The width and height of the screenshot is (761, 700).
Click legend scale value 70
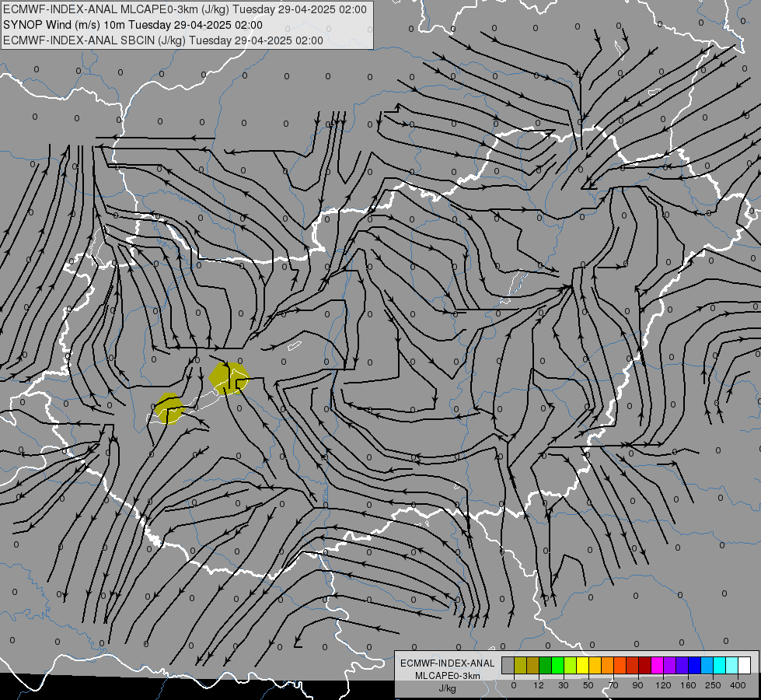coord(613,685)
